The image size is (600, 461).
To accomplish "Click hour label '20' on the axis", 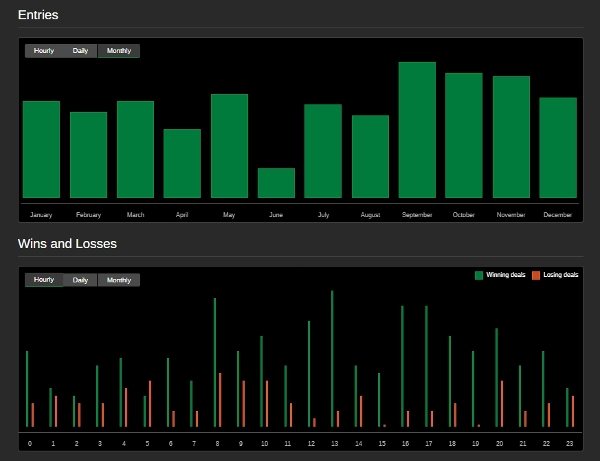I will pyautogui.click(x=499, y=443).
